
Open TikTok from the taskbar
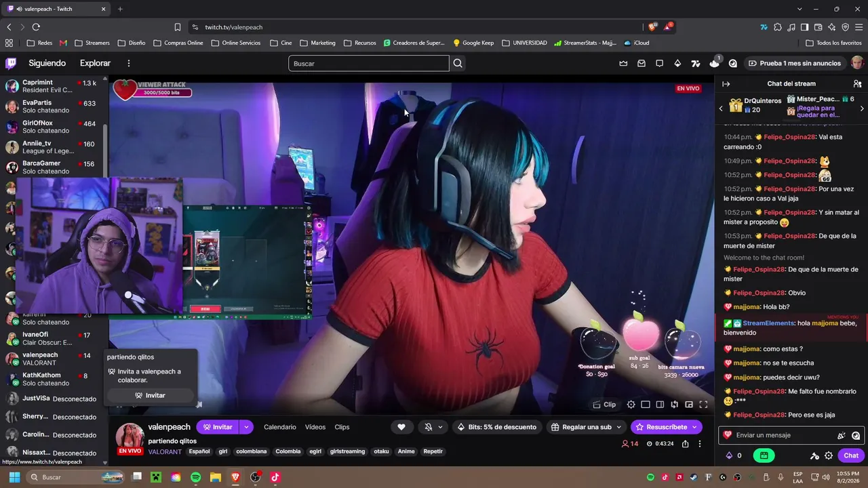coord(275,477)
